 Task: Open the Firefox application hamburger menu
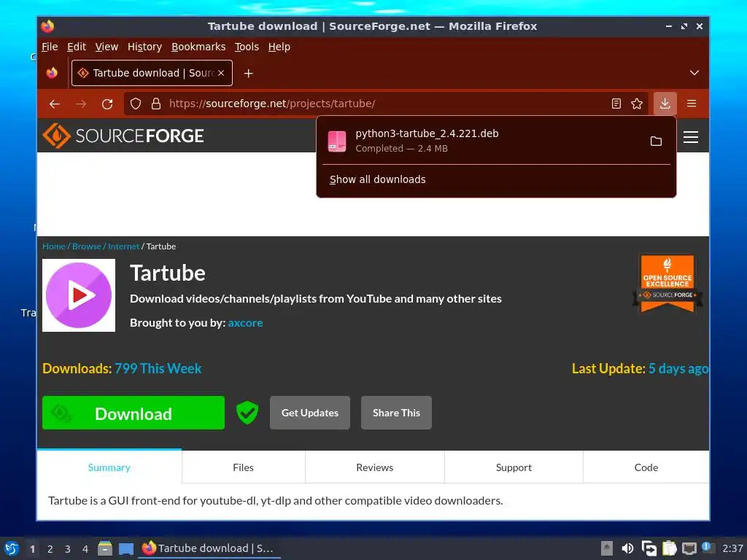[692, 104]
